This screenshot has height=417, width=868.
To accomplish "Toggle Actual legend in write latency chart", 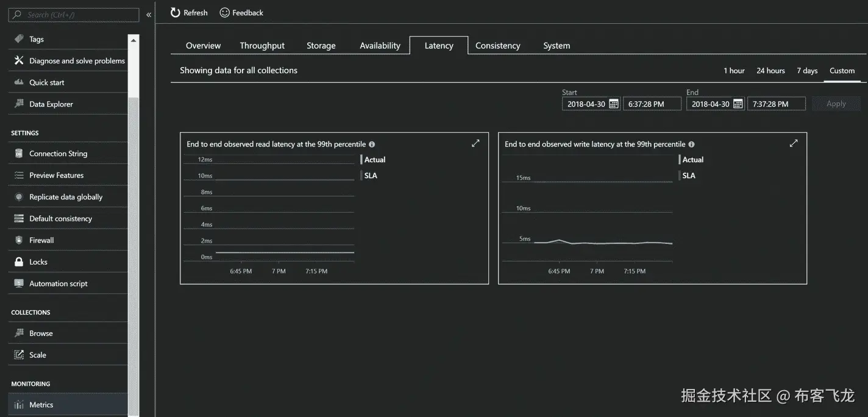I will point(691,160).
